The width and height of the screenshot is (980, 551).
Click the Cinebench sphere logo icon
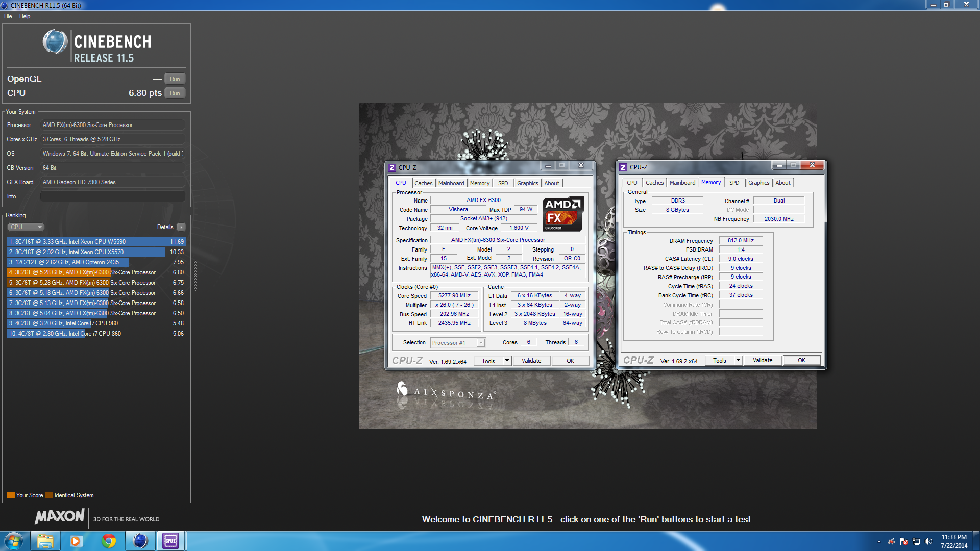[55, 42]
